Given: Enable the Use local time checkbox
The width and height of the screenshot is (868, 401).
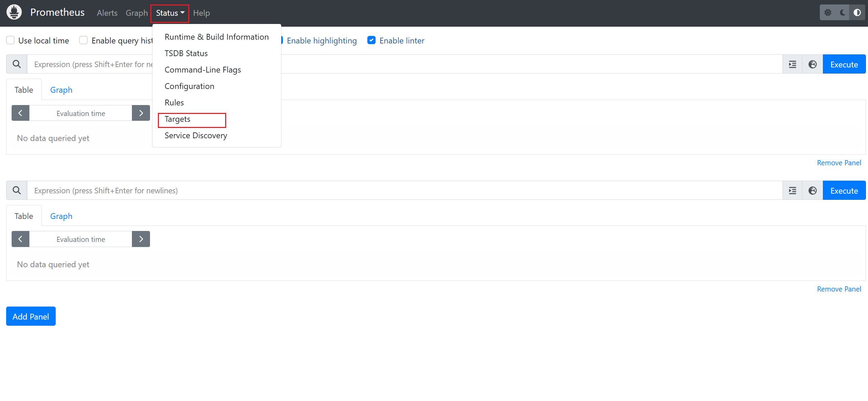Looking at the screenshot, I should tap(11, 40).
